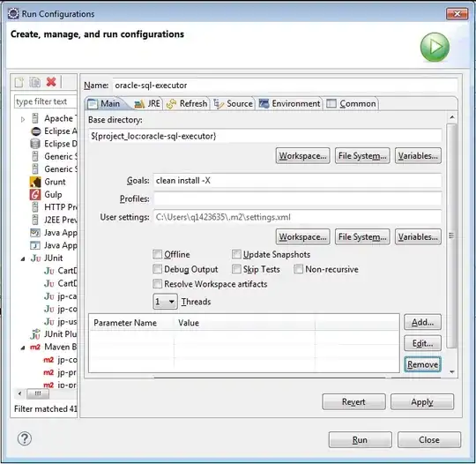Delete selected launch configuration (red X)
Viewport: 476px width, 464px height.
pos(51,82)
